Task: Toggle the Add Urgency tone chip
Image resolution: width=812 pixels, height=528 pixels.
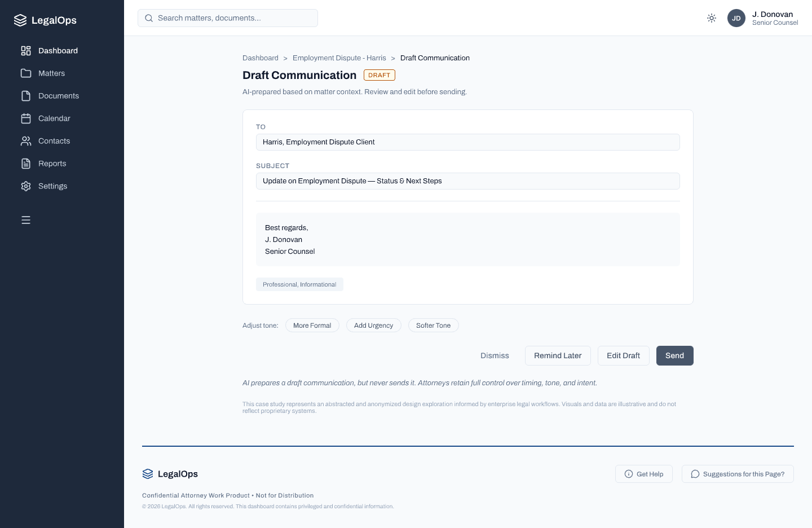Action: 373,325
